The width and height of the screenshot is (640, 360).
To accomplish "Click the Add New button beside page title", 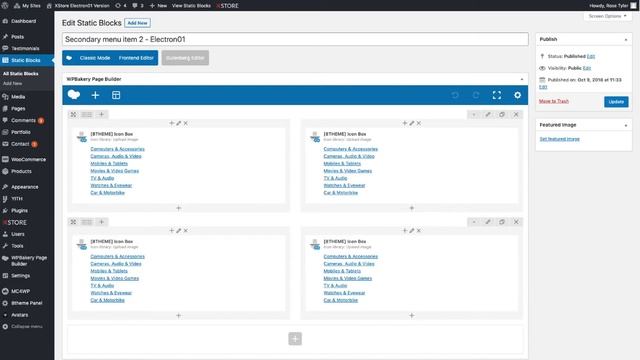I will click(x=137, y=23).
